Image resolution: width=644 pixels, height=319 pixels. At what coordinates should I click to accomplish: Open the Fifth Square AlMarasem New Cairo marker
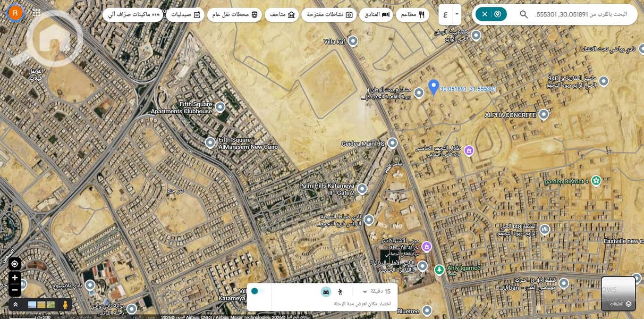click(210, 142)
